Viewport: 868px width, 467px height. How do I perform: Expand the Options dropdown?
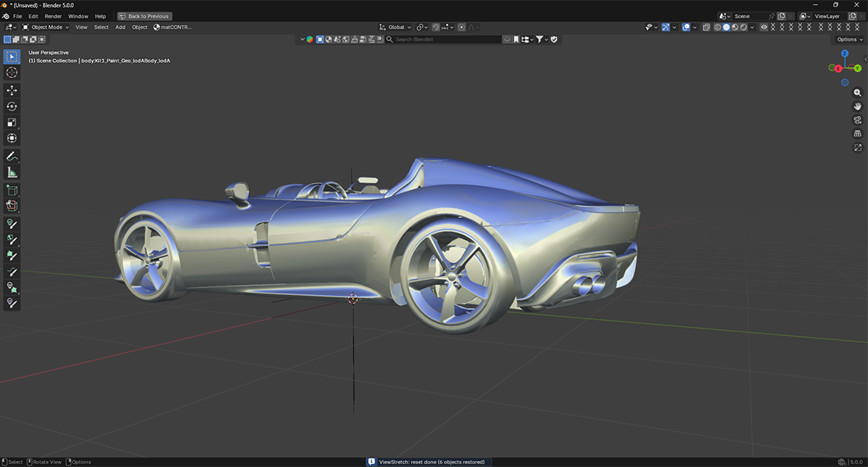[x=849, y=39]
